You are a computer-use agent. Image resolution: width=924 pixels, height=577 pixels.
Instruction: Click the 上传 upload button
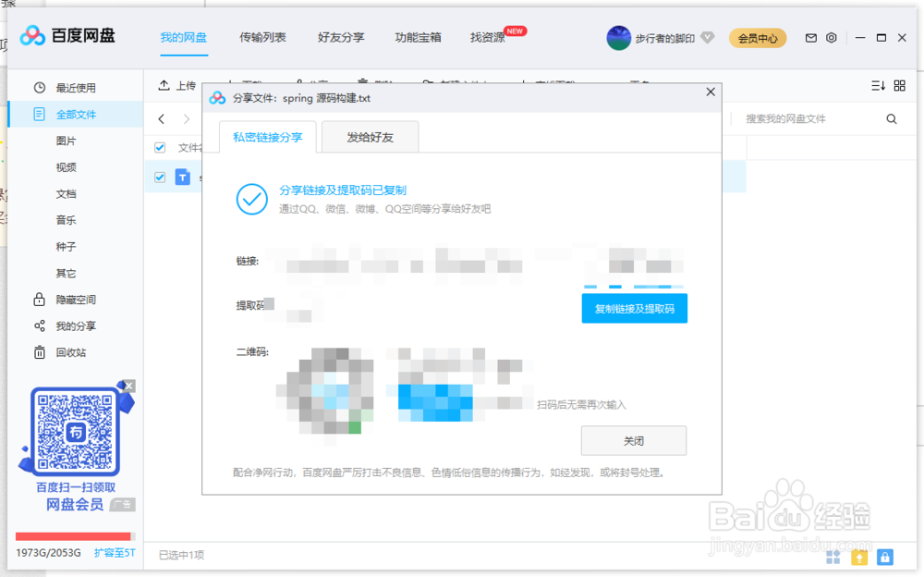tap(176, 86)
